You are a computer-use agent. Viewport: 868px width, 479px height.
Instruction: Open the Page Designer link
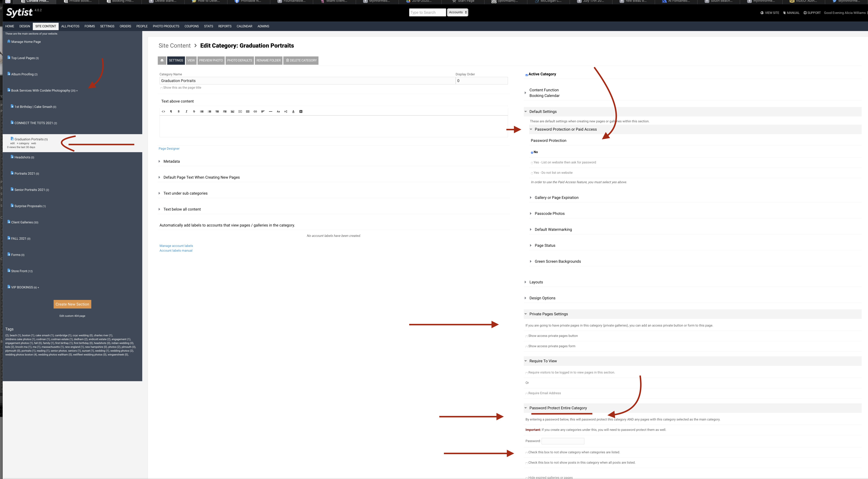point(169,149)
